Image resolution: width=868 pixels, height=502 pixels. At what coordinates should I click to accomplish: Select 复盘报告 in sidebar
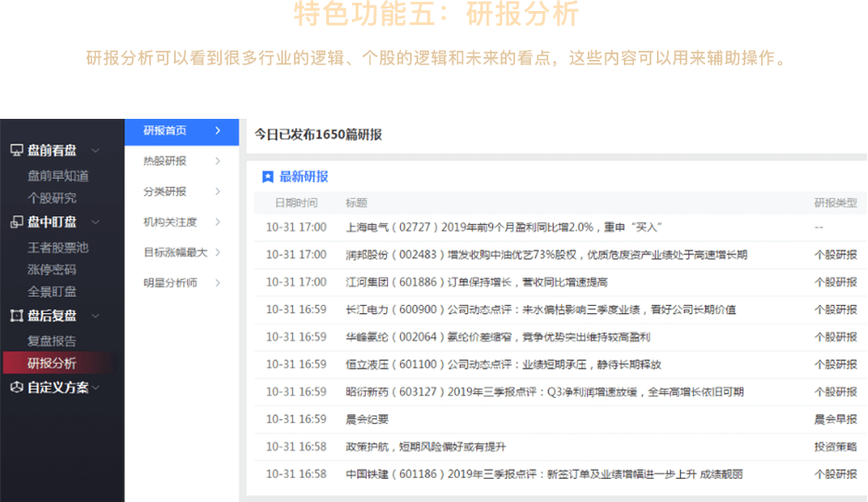[x=52, y=341]
